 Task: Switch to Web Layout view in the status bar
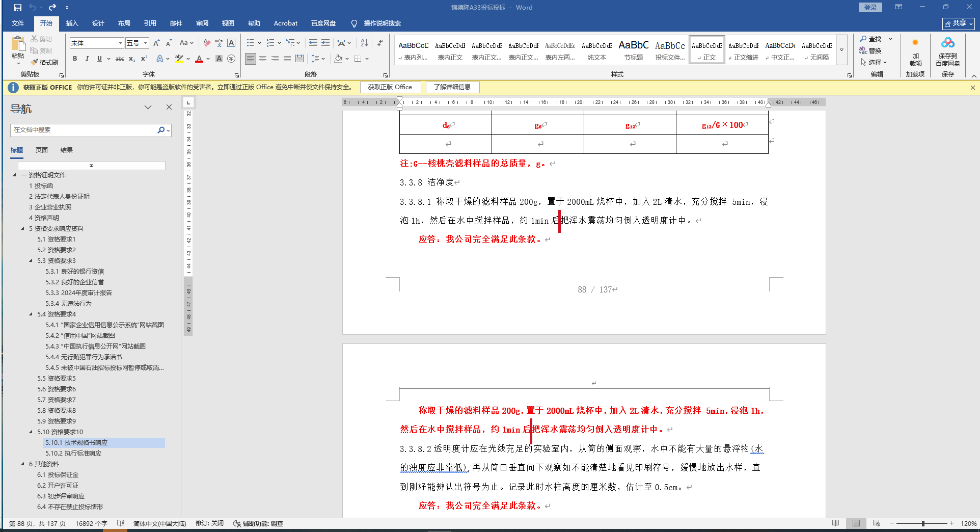(x=876, y=523)
